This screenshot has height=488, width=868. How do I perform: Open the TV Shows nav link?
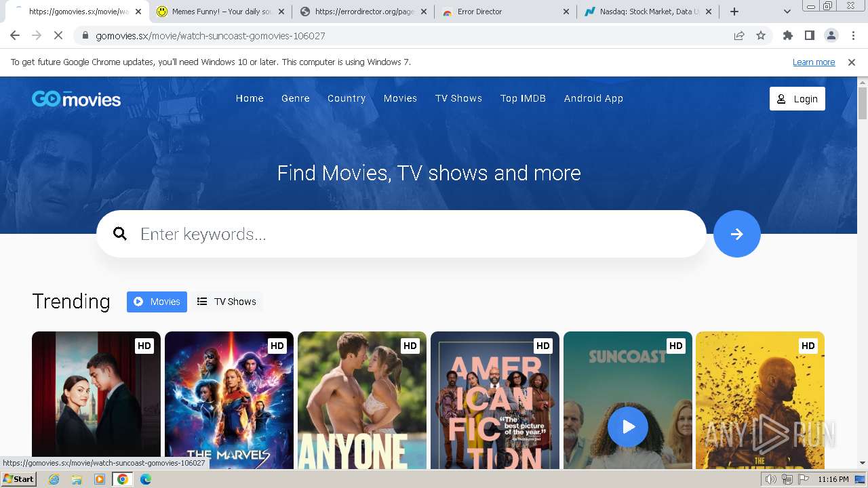[x=458, y=98]
